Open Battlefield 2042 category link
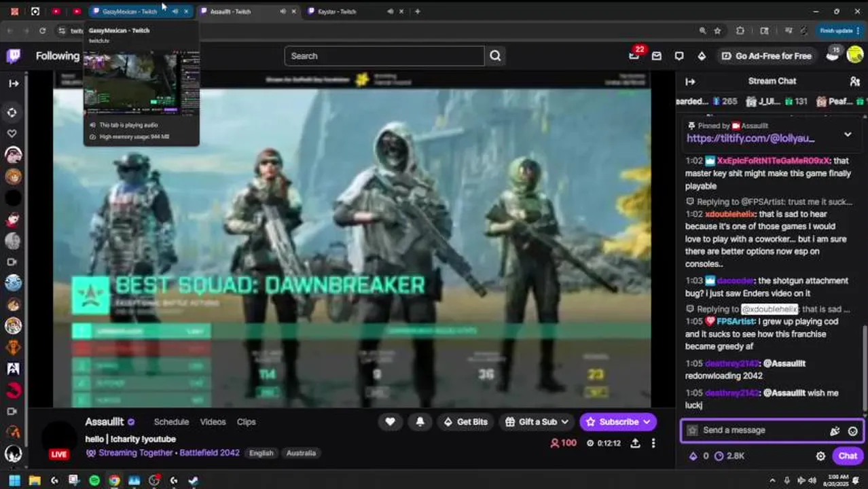 (209, 453)
